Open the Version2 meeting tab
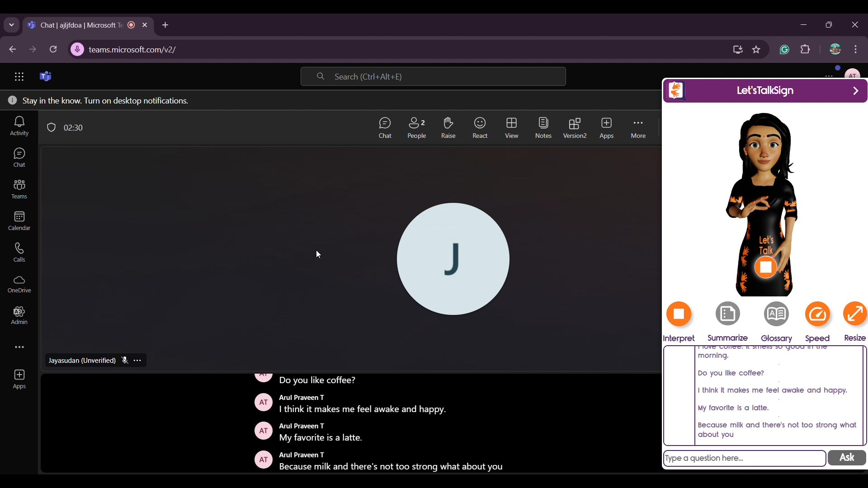Screen dimensions: 868x488 (575, 128)
